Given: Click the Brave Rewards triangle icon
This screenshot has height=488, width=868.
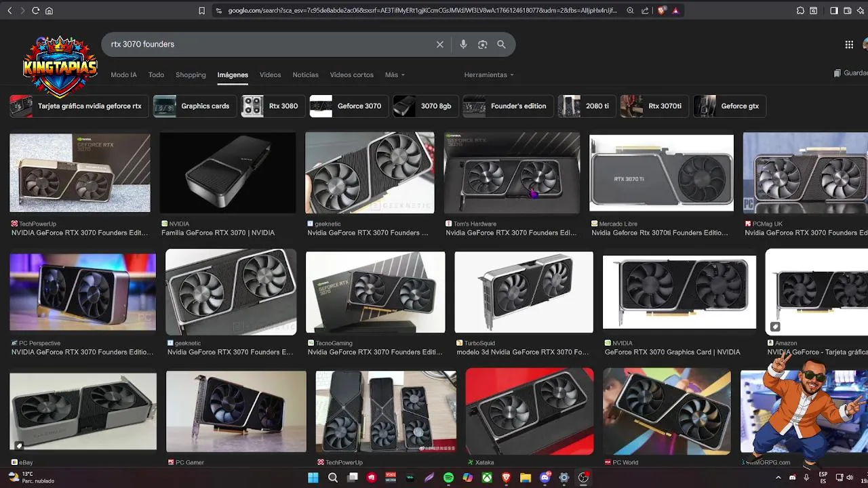Looking at the screenshot, I should [x=675, y=11].
